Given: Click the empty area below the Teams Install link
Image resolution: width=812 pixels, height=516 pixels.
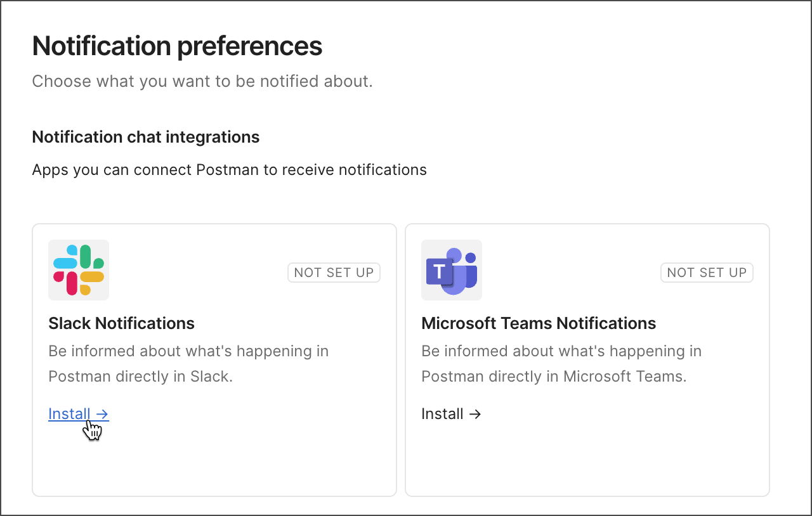Looking at the screenshot, I should (587, 463).
